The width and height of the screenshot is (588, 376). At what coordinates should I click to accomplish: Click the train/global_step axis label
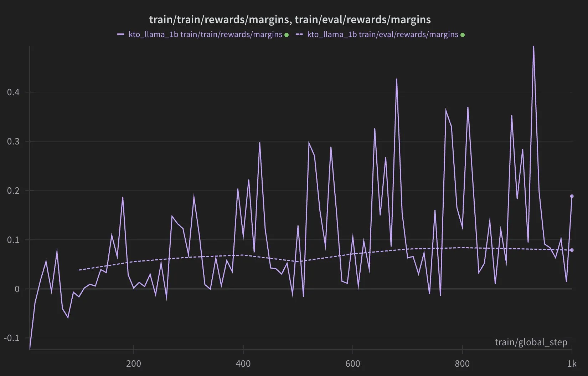(531, 342)
